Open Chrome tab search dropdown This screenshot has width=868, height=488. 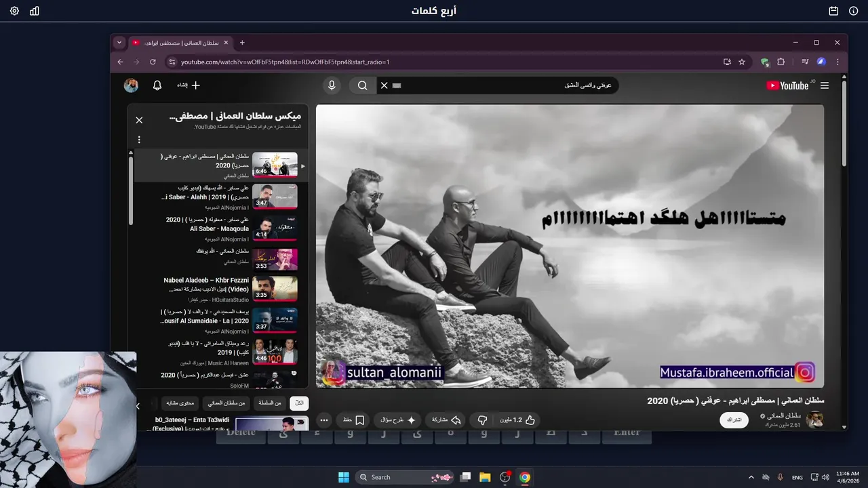pos(119,43)
